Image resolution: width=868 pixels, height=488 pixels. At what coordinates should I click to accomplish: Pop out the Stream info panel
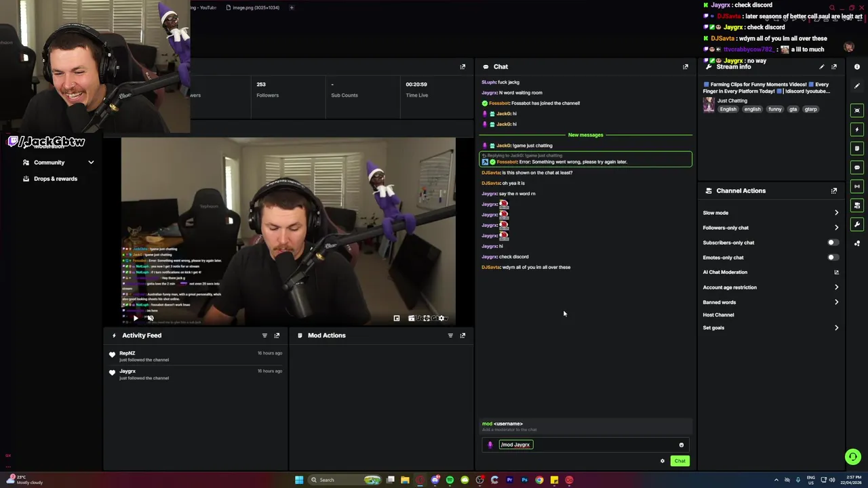834,66
